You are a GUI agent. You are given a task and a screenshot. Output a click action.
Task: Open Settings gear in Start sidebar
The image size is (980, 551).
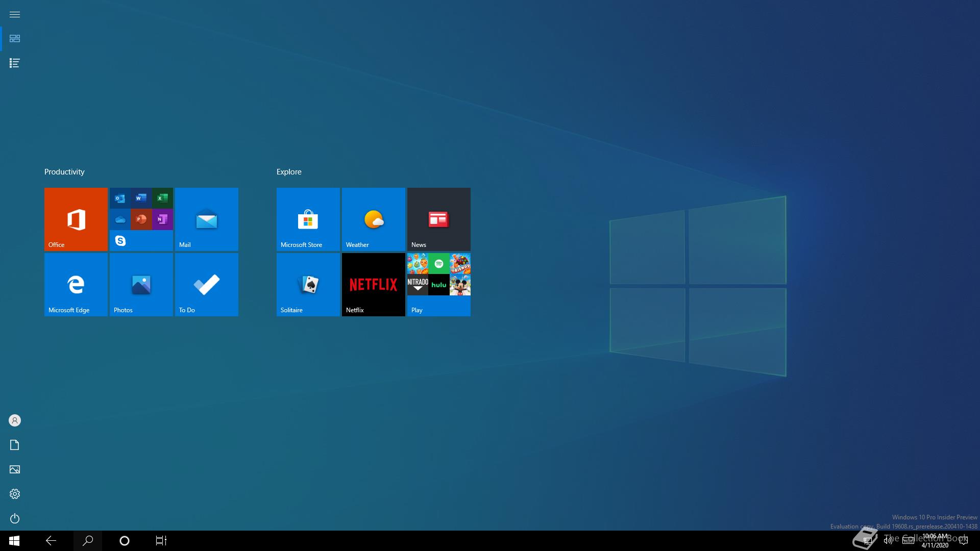[15, 494]
